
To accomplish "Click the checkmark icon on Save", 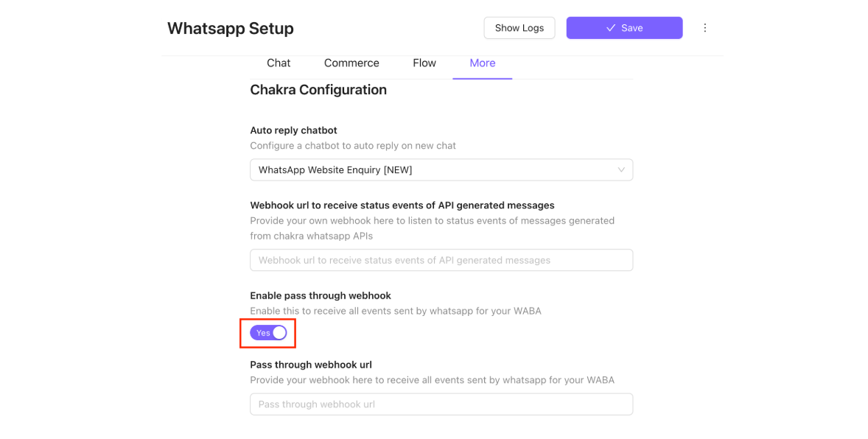I will (611, 28).
